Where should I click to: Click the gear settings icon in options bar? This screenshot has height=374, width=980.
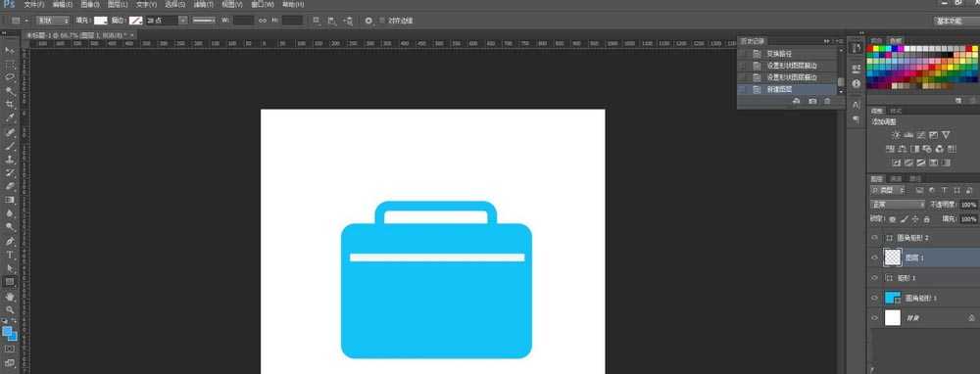(368, 21)
